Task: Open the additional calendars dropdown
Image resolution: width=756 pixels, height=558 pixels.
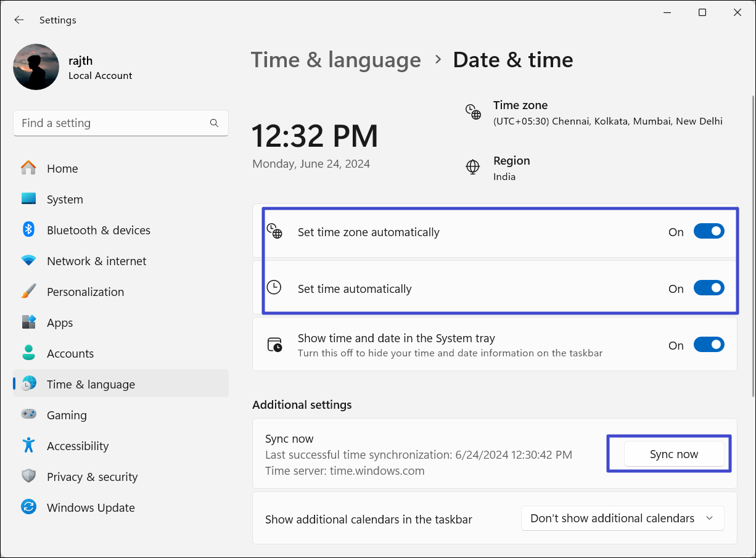Action: [622, 519]
